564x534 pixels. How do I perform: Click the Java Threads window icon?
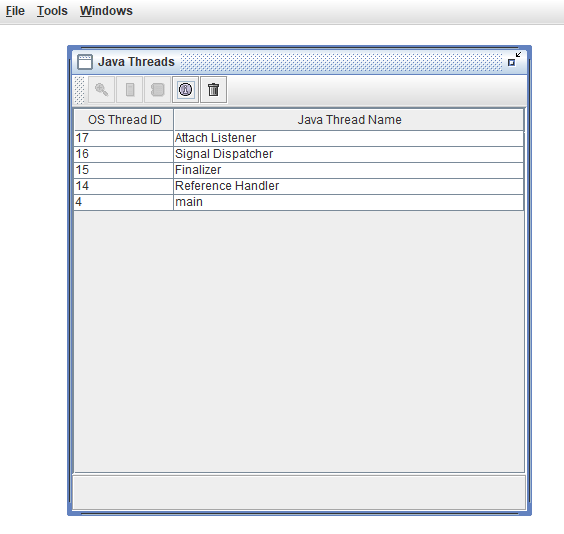coord(85,61)
